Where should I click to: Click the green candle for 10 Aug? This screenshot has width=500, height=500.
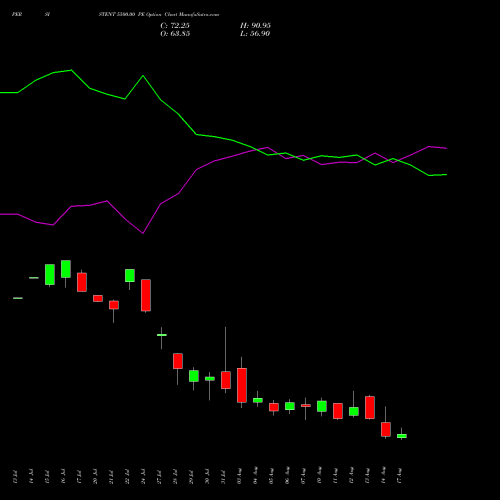[x=322, y=406]
